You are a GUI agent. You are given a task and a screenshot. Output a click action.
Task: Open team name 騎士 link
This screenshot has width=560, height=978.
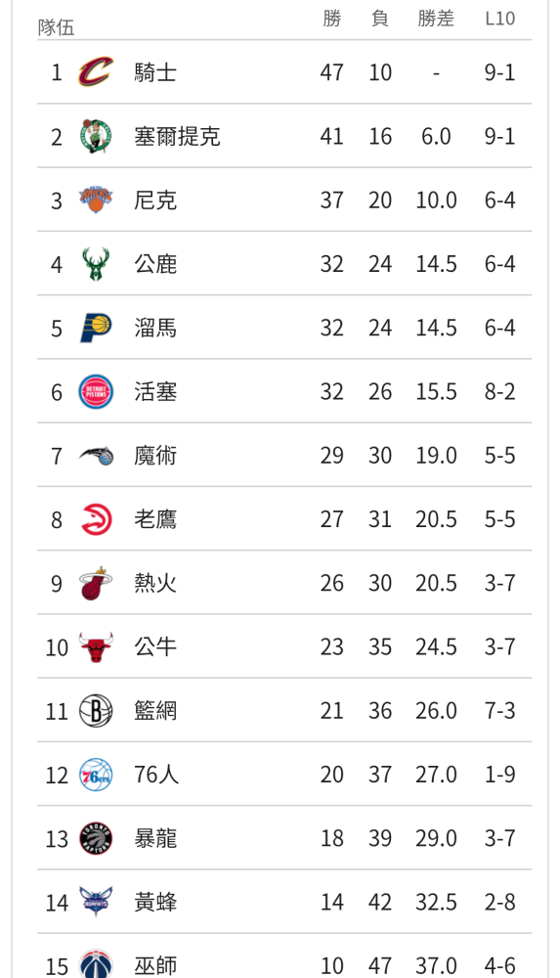click(155, 73)
